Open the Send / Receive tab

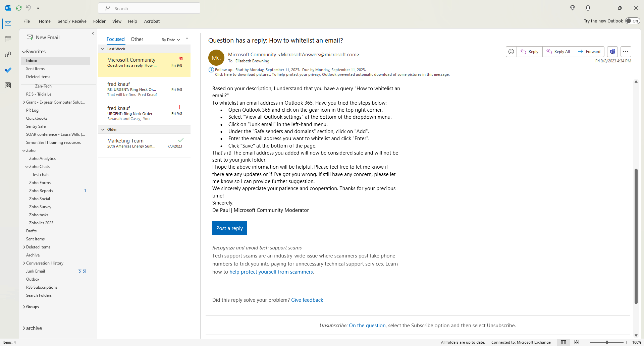coord(72,21)
